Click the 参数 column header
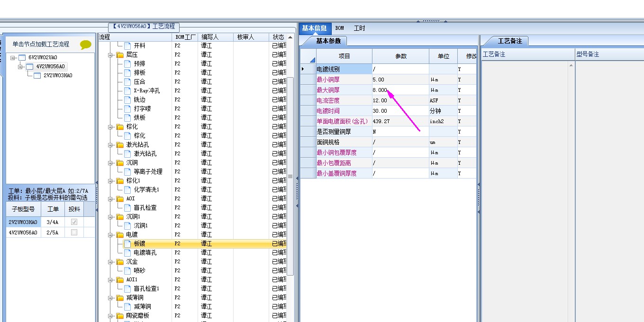The width and height of the screenshot is (644, 322). (401, 56)
